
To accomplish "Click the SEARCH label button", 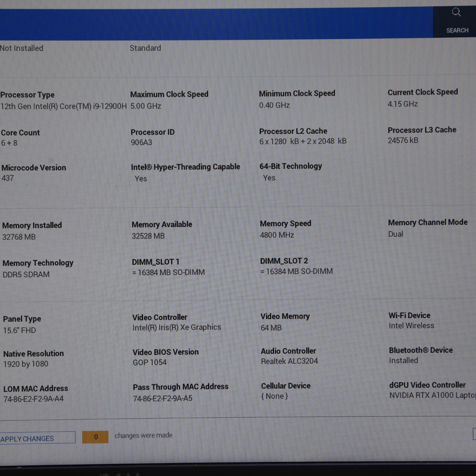I will click(x=457, y=30).
